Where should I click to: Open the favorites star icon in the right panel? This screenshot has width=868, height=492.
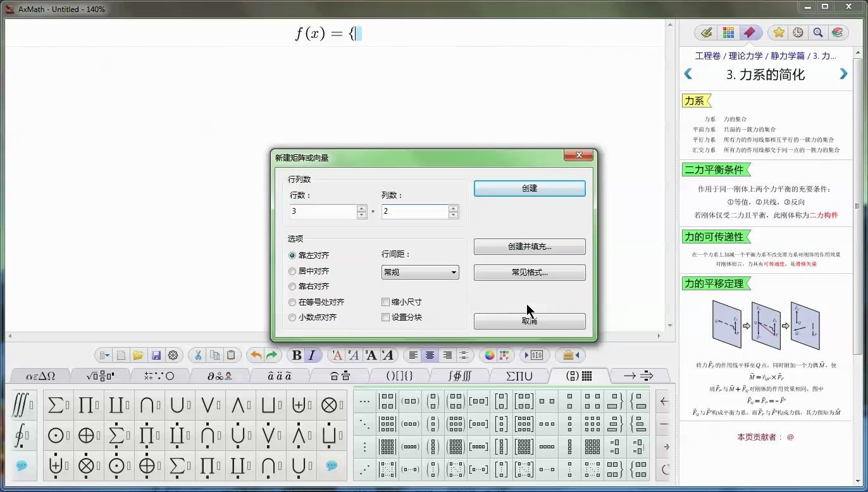pyautogui.click(x=778, y=32)
